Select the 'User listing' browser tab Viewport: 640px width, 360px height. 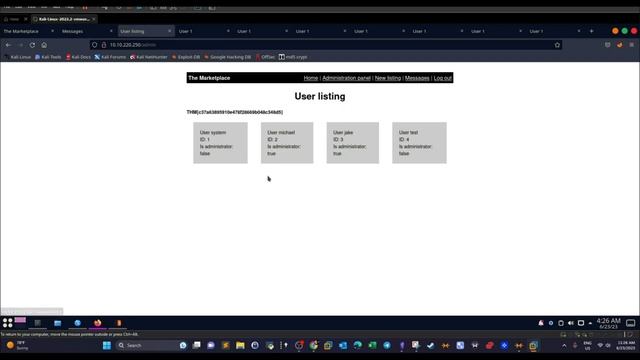point(146,31)
